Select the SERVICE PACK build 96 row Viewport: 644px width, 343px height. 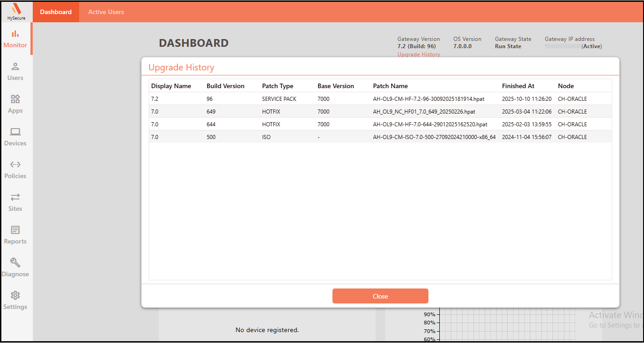[380, 99]
